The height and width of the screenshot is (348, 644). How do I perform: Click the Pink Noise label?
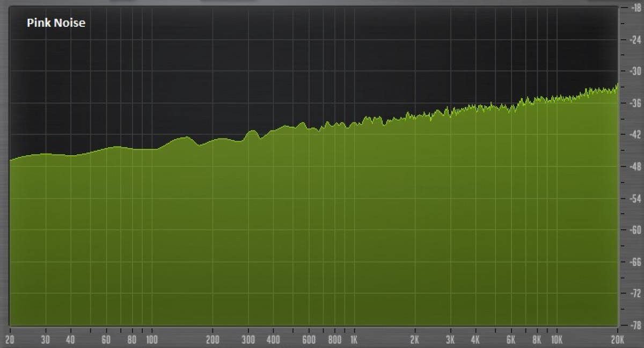tap(56, 23)
